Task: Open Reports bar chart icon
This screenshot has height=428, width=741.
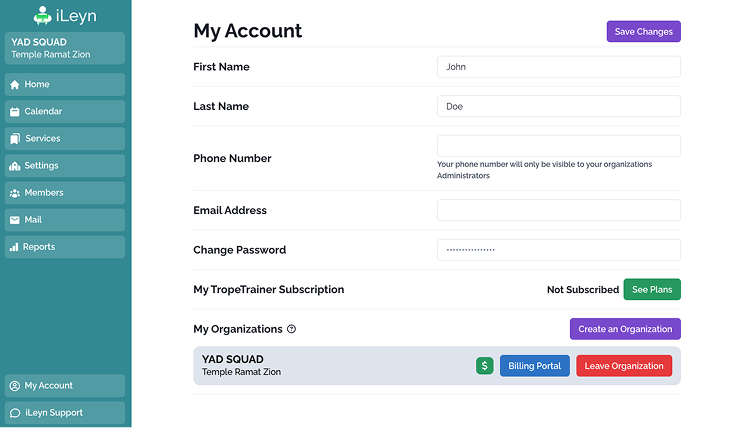Action: [x=14, y=247]
